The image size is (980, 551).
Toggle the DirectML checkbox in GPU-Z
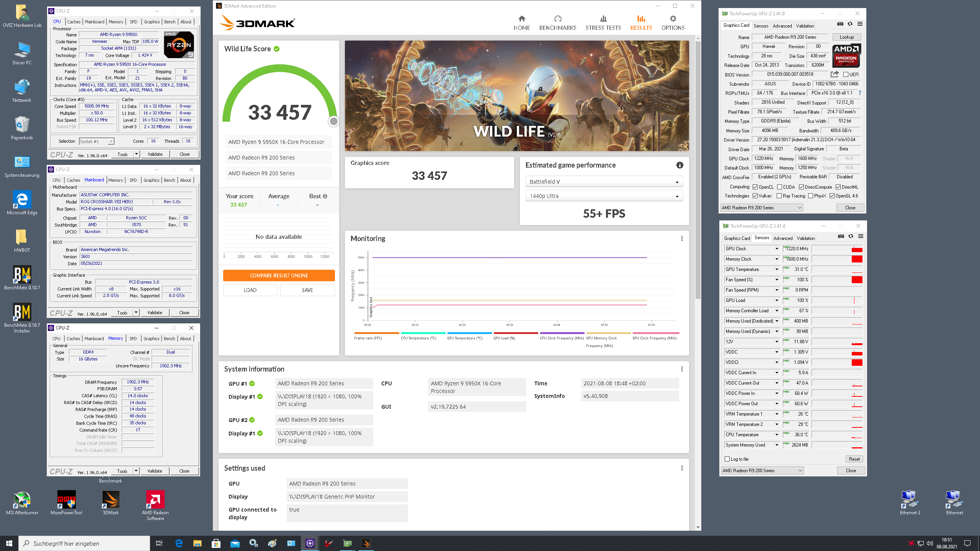click(838, 187)
